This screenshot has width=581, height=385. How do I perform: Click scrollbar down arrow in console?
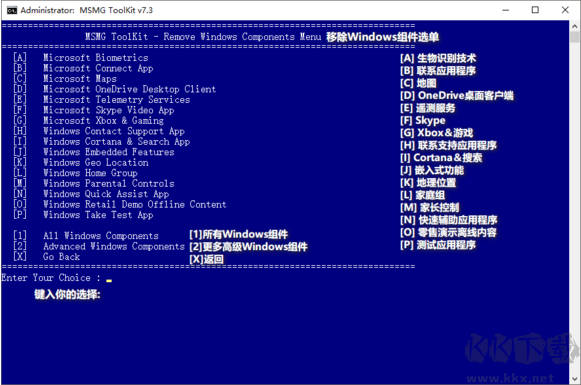point(575,379)
